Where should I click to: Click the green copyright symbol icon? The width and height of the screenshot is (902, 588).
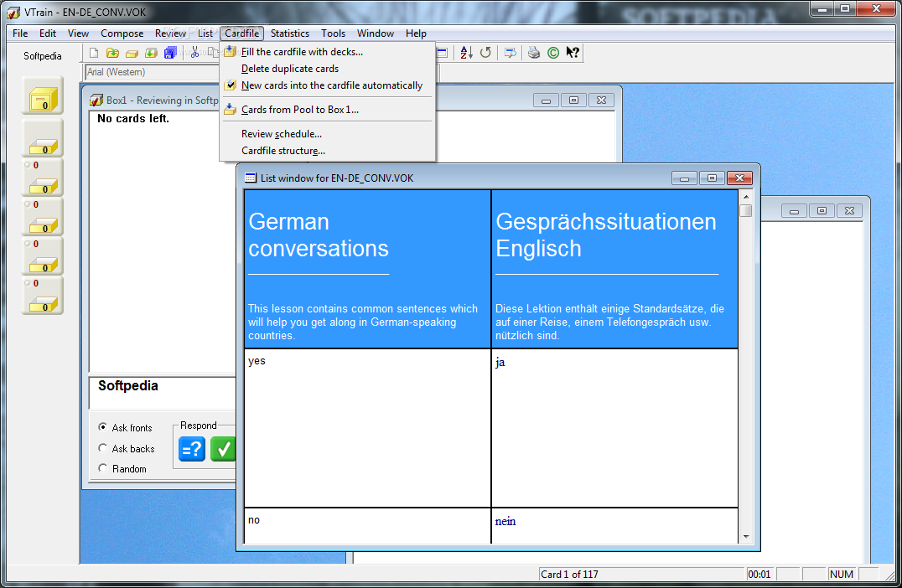(552, 53)
